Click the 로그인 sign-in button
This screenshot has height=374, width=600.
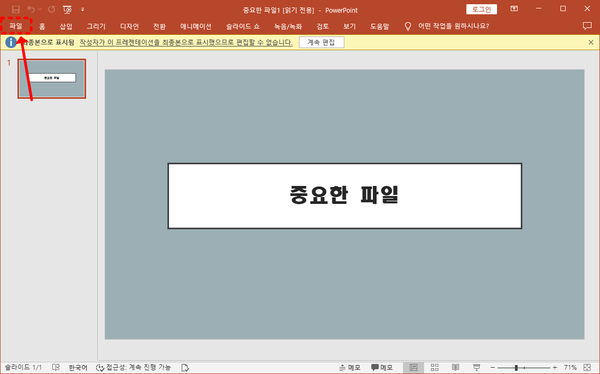click(x=481, y=9)
